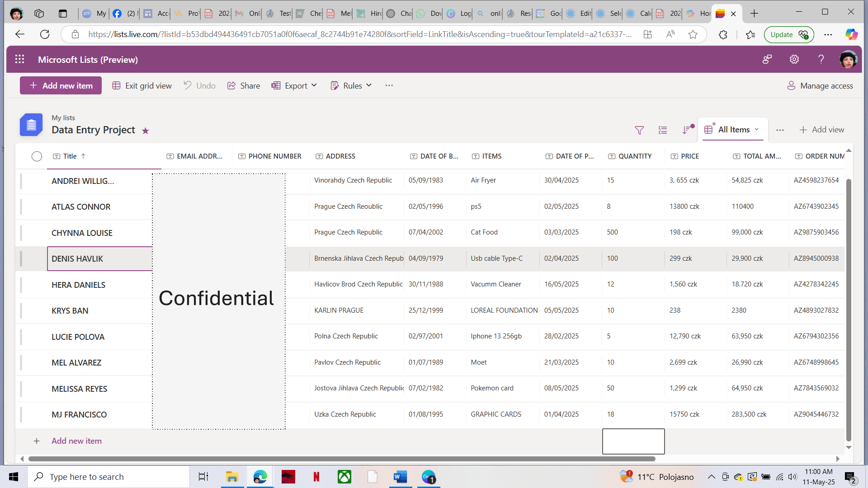The image size is (868, 488).
Task: Switch to the Gmail Onl tab
Action: 248,14
